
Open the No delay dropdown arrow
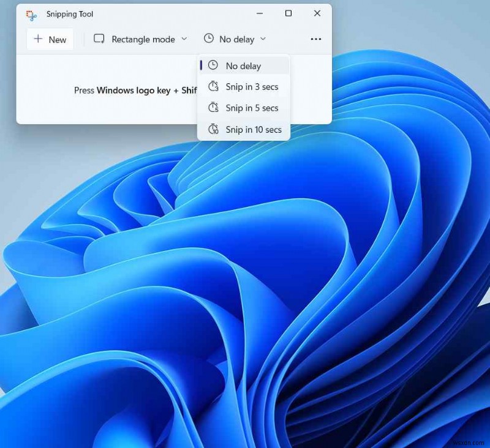click(x=262, y=39)
